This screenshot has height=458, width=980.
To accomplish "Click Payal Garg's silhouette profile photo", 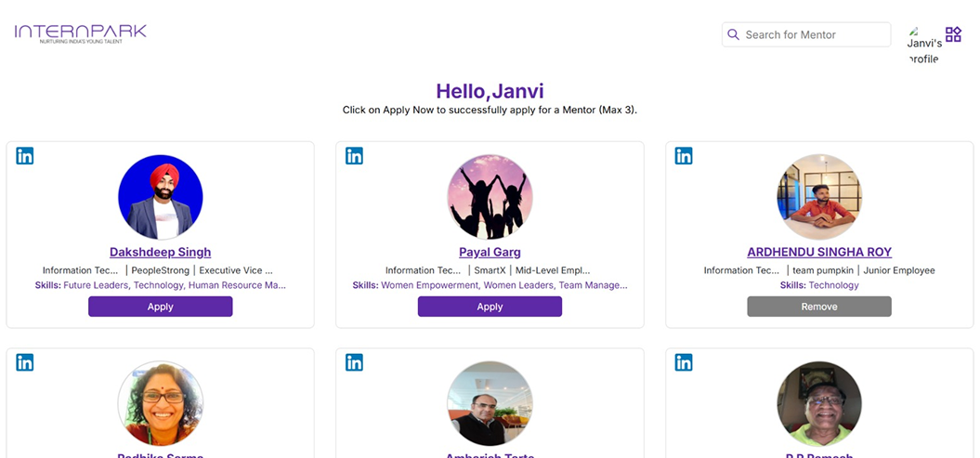I will point(490,197).
